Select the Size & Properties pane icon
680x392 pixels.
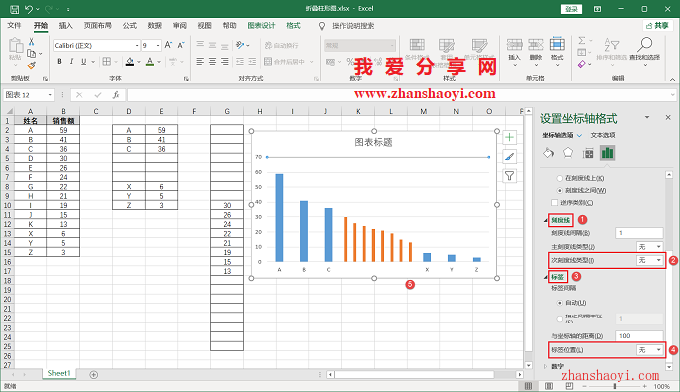tap(588, 153)
